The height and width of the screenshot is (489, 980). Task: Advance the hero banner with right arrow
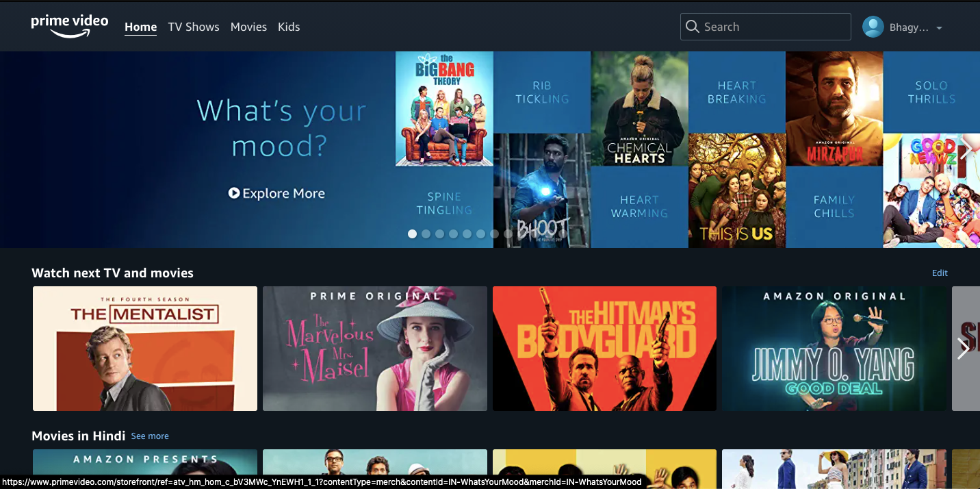[x=966, y=149]
